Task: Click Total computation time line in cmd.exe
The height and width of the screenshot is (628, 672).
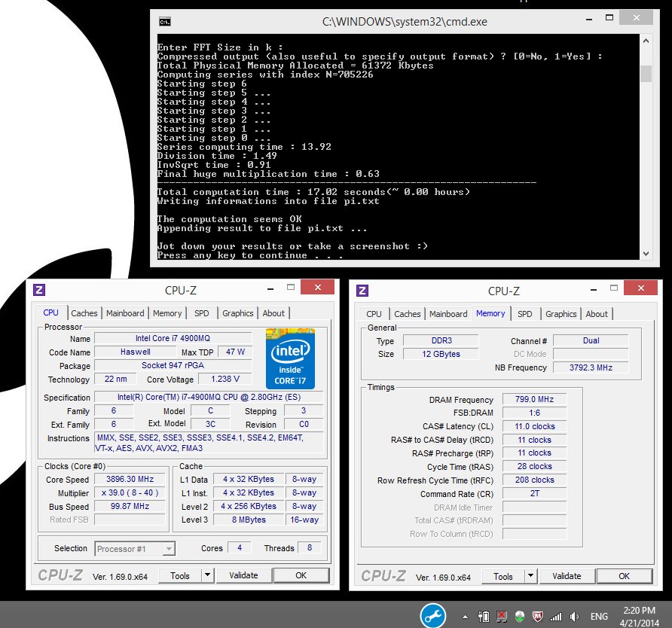Action: click(313, 192)
